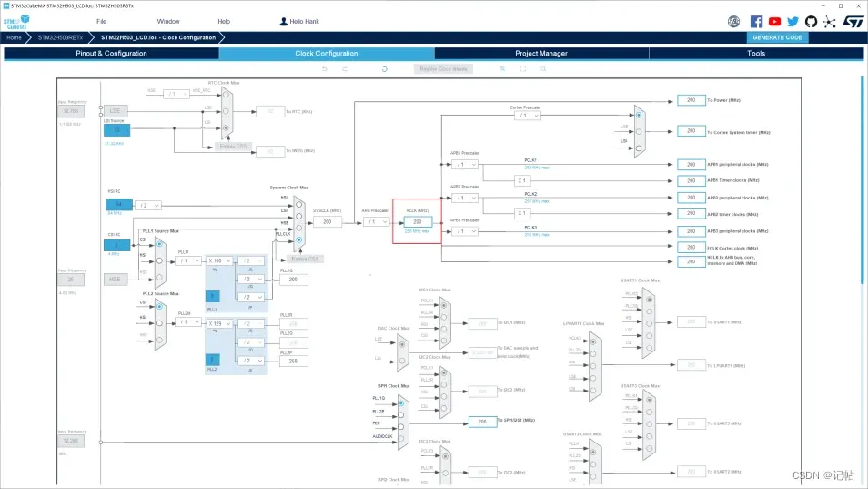Screen dimensions: 868x489
Task: Go to STM32H503RBTx breadcrumb
Action: [60, 37]
